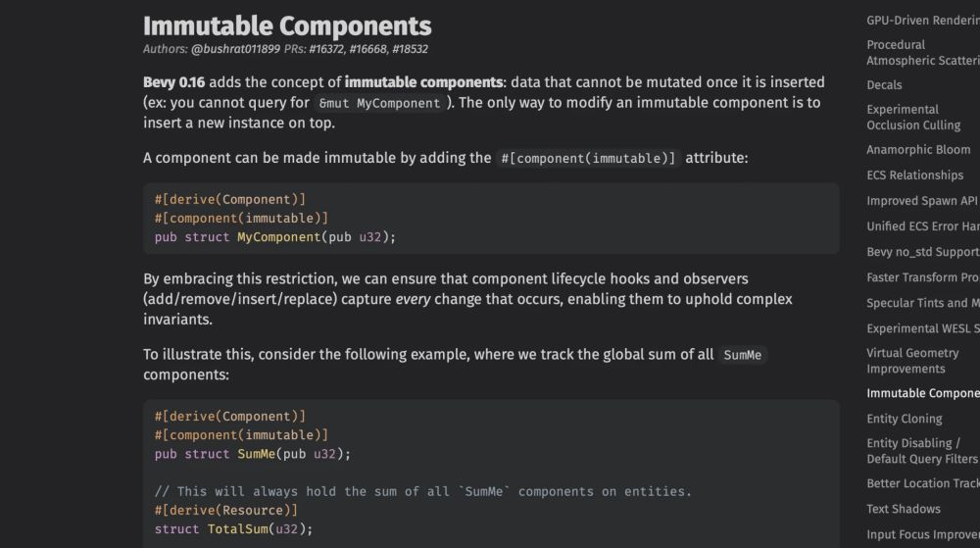This screenshot has height=548, width=980.
Task: Navigate to ECS Relationships section
Action: tap(914, 175)
